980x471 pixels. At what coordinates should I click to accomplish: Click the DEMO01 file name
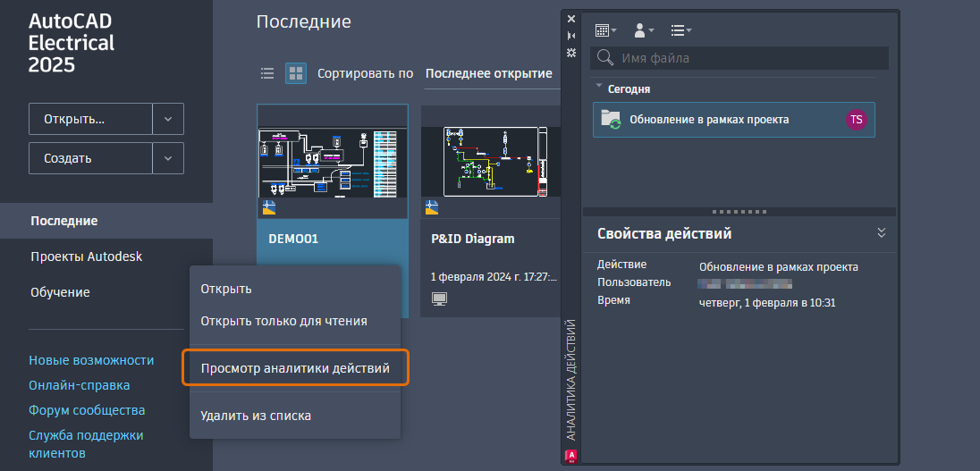(294, 239)
